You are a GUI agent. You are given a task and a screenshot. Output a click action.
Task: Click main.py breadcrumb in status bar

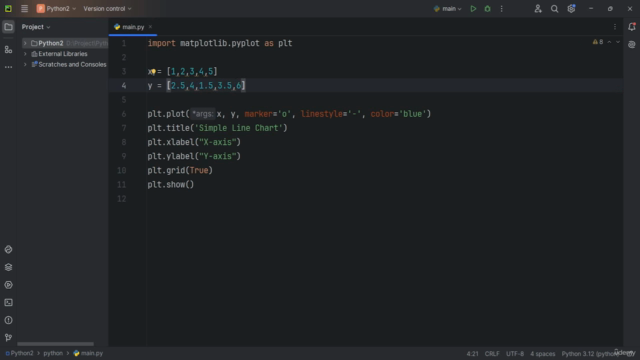[x=89, y=353]
